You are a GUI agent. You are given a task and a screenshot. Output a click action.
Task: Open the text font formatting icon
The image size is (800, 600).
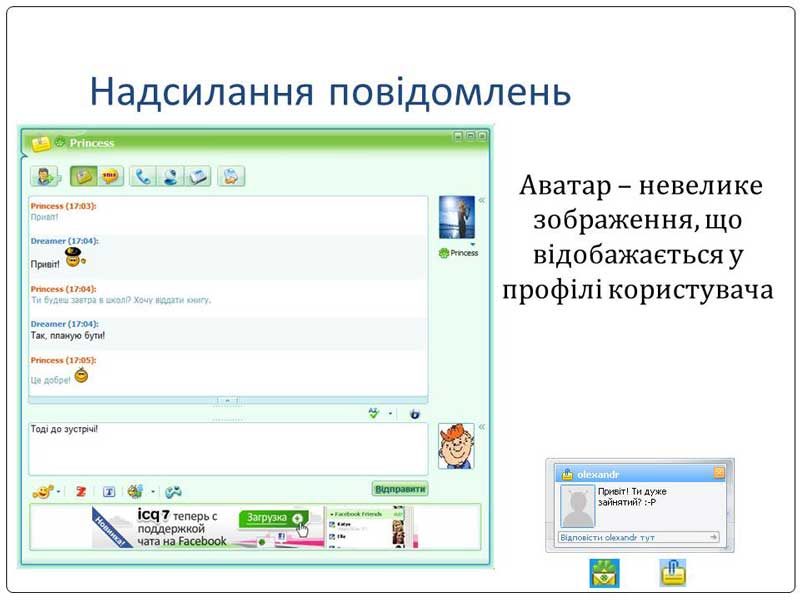pos(109,491)
